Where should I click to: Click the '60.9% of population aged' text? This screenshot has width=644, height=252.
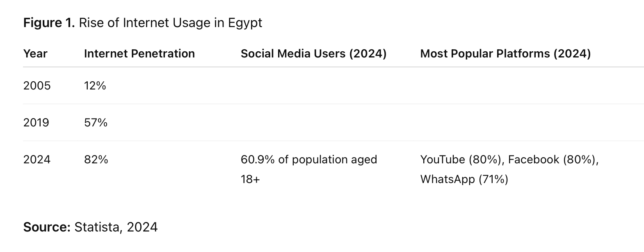point(309,160)
